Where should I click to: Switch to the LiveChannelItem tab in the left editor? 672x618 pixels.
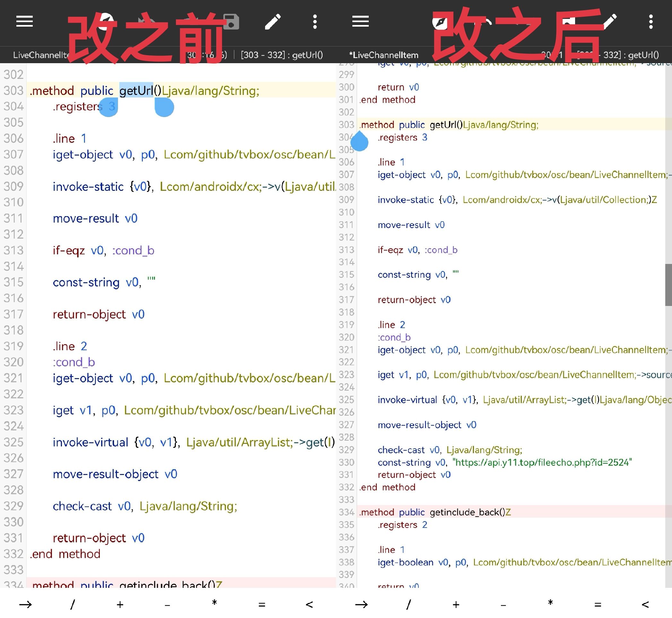coord(41,55)
